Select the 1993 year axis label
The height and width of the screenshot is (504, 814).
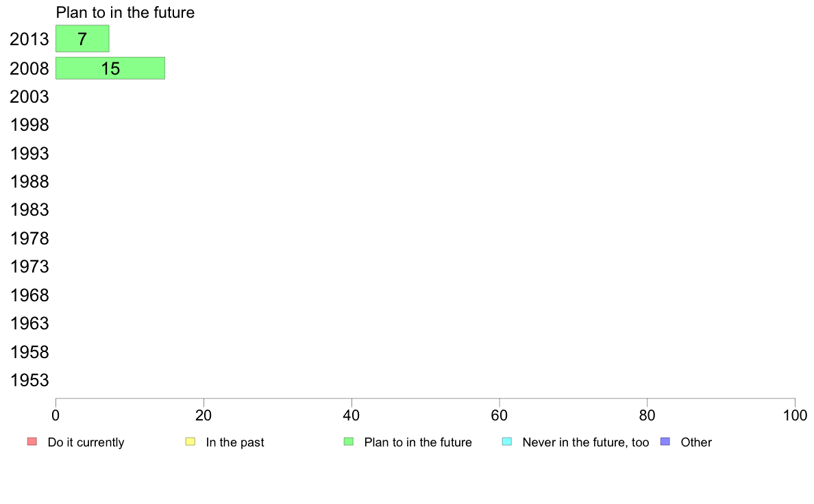pyautogui.click(x=29, y=153)
